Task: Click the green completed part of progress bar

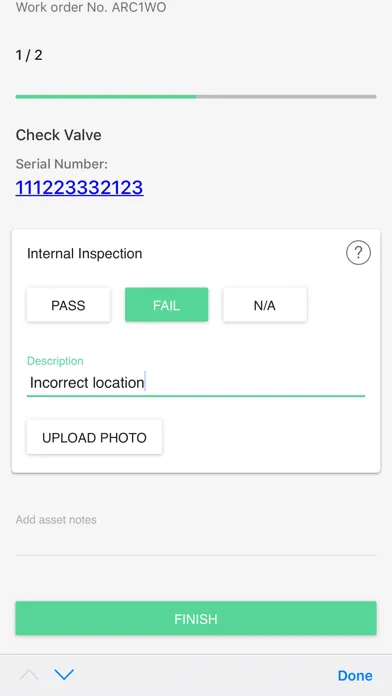Action: coord(106,96)
